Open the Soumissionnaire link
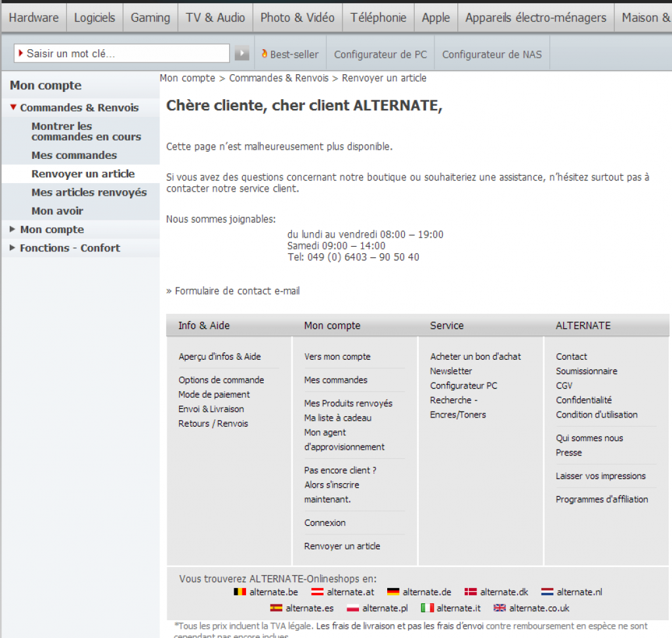Image resolution: width=672 pixels, height=638 pixels. tap(587, 371)
